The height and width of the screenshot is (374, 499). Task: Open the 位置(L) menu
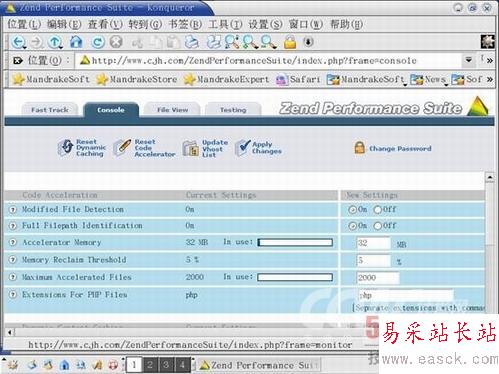point(24,24)
